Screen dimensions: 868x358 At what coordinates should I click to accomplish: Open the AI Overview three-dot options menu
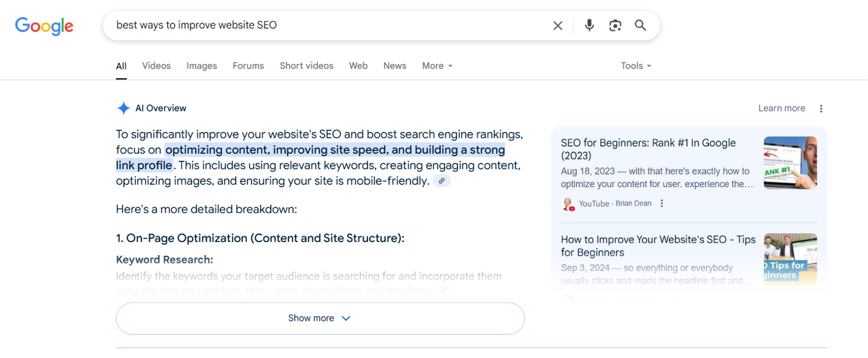tap(821, 108)
